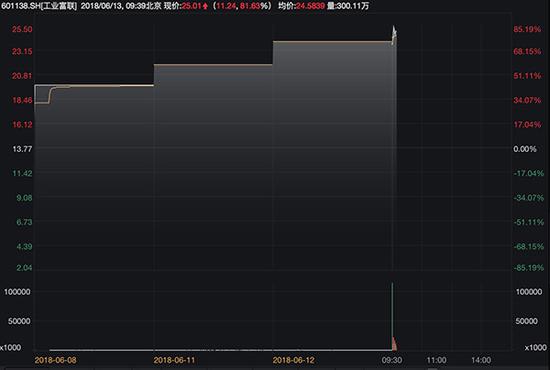Click the 11:00 time axis label
The image size is (550, 370).
[436, 360]
